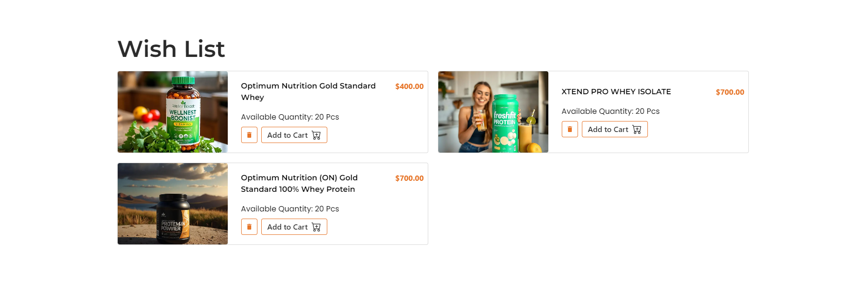
Task: Click the Wish List page heading
Action: (x=171, y=49)
